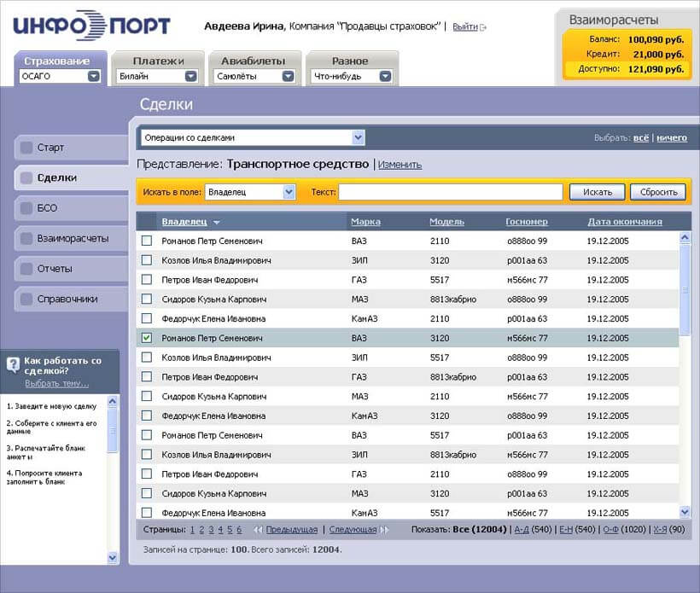This screenshot has width=700, height=593.
Task: Go to previous page using double-left arrows
Action: click(258, 530)
